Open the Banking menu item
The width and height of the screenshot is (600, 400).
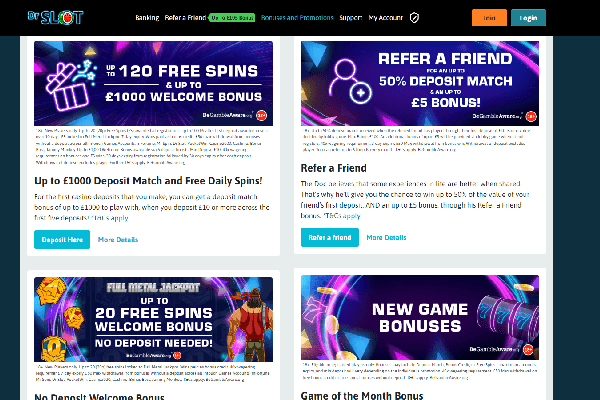tap(147, 18)
